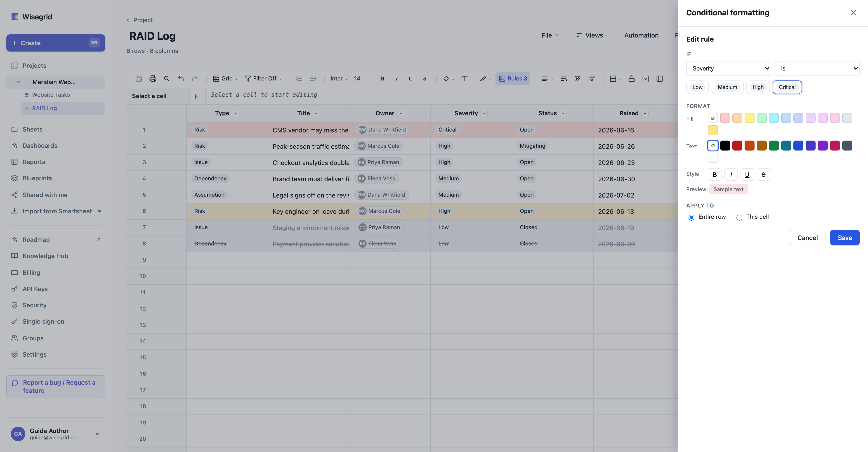
Task: Toggle Italic in the rule Style row
Action: tap(731, 174)
